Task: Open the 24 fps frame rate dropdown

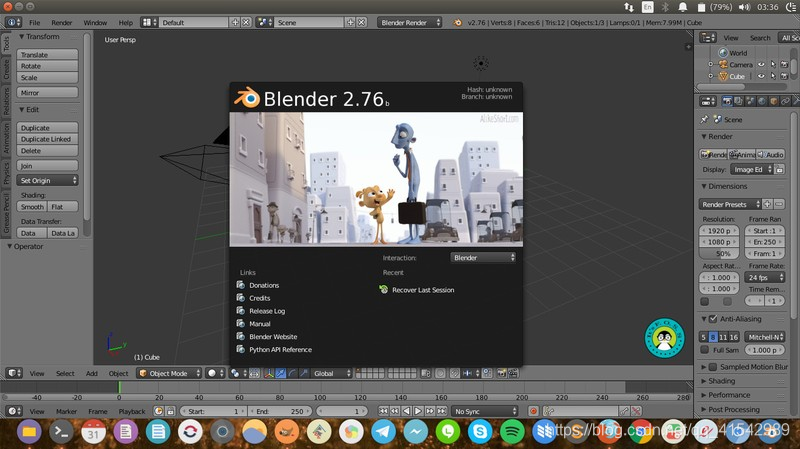Action: (764, 277)
